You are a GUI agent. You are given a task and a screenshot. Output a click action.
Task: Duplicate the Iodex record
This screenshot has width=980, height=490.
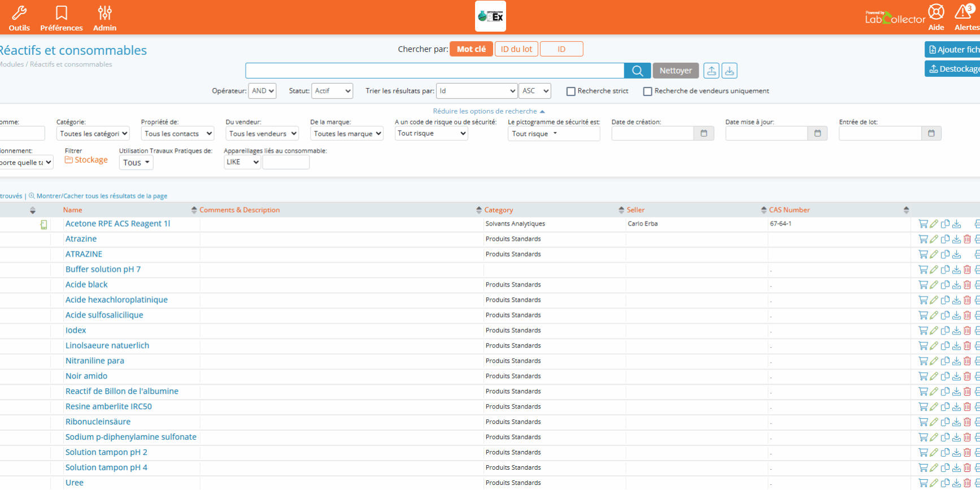945,331
